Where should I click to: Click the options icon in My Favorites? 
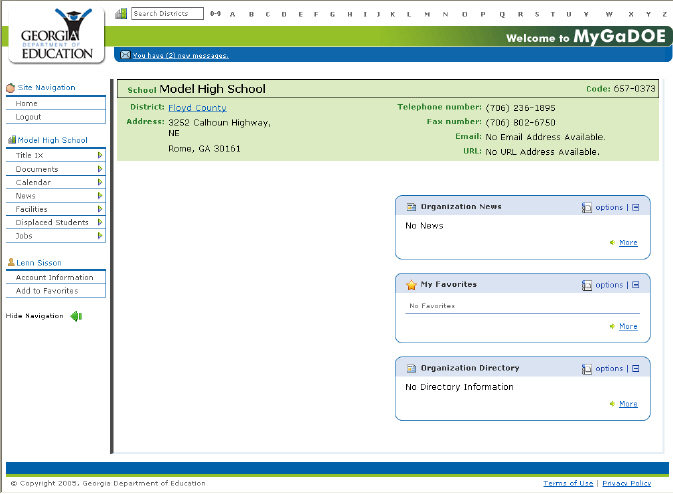[x=586, y=285]
